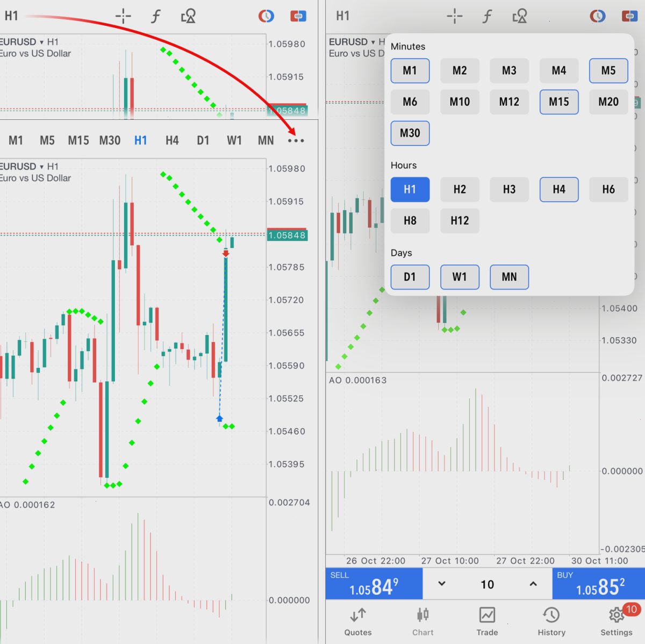Open H1 timeframe selector atop left panel

(11, 16)
